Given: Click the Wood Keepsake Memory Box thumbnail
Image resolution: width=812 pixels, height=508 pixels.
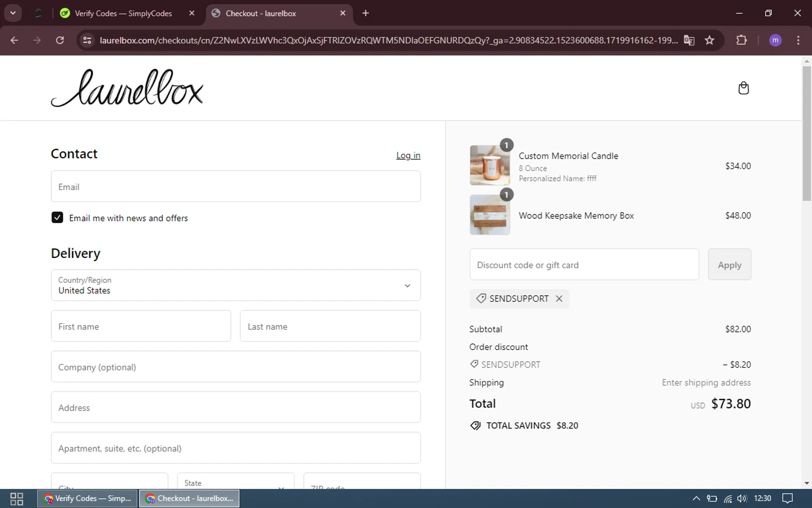Looking at the screenshot, I should [x=490, y=215].
